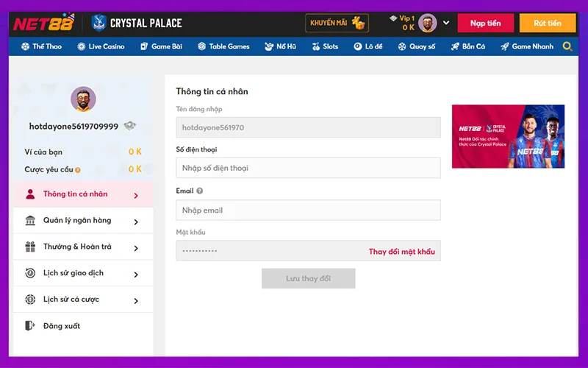Click the Tên đăng nhập username field
Screen dimensions: 588x368
[308, 127]
